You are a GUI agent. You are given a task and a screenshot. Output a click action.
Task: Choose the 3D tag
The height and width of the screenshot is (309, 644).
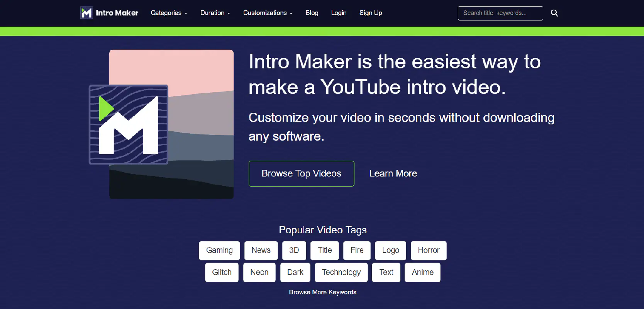tap(294, 250)
